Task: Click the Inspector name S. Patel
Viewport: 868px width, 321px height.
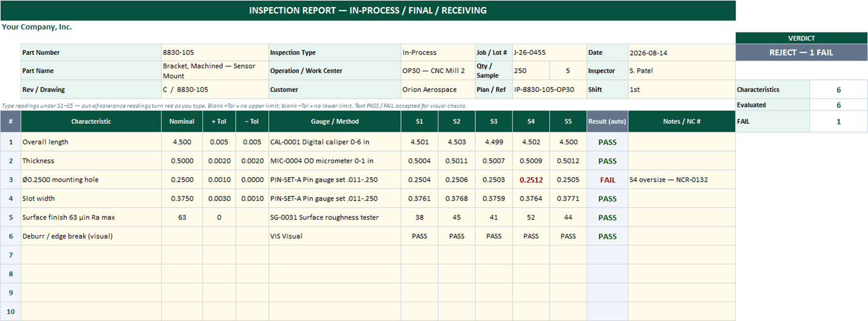Action: click(681, 71)
